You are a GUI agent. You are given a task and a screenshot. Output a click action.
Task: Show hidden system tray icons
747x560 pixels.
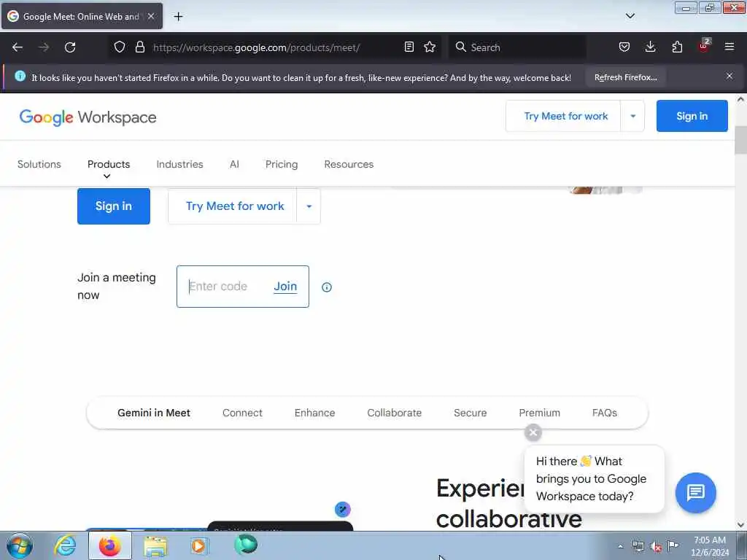(620, 546)
